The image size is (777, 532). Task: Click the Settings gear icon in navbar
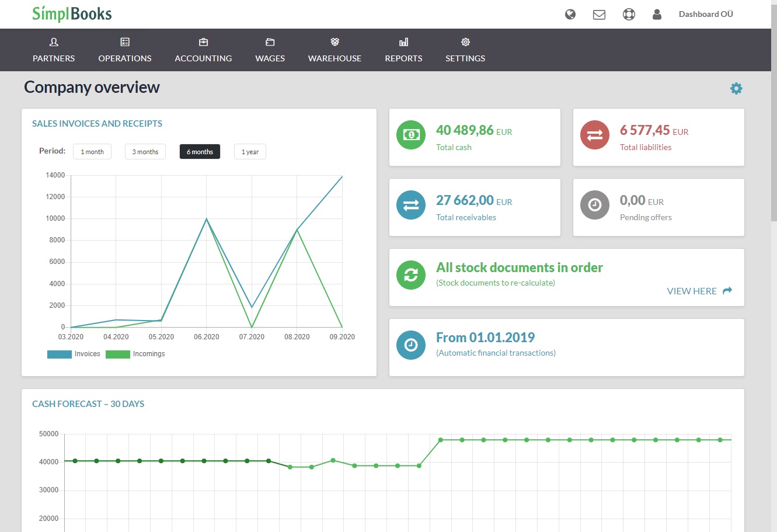pyautogui.click(x=465, y=42)
